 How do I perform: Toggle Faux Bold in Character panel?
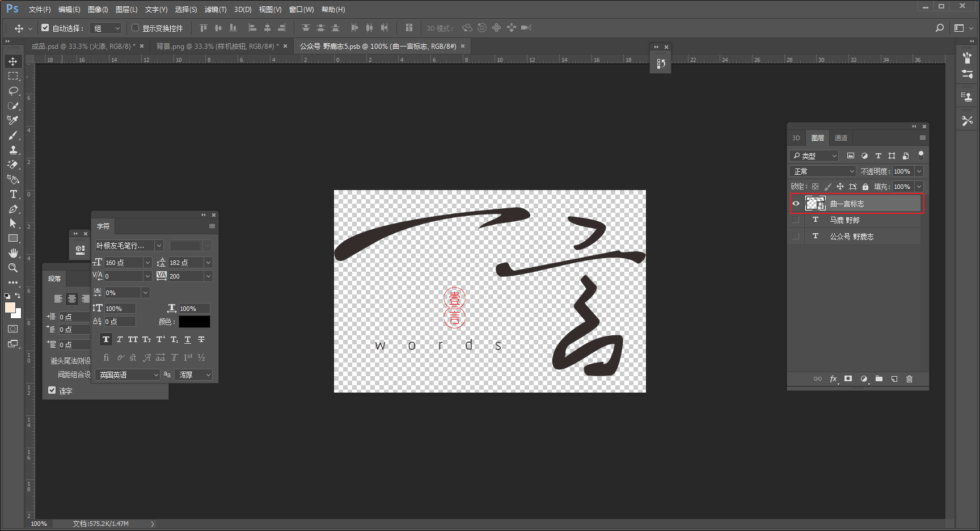pos(106,340)
